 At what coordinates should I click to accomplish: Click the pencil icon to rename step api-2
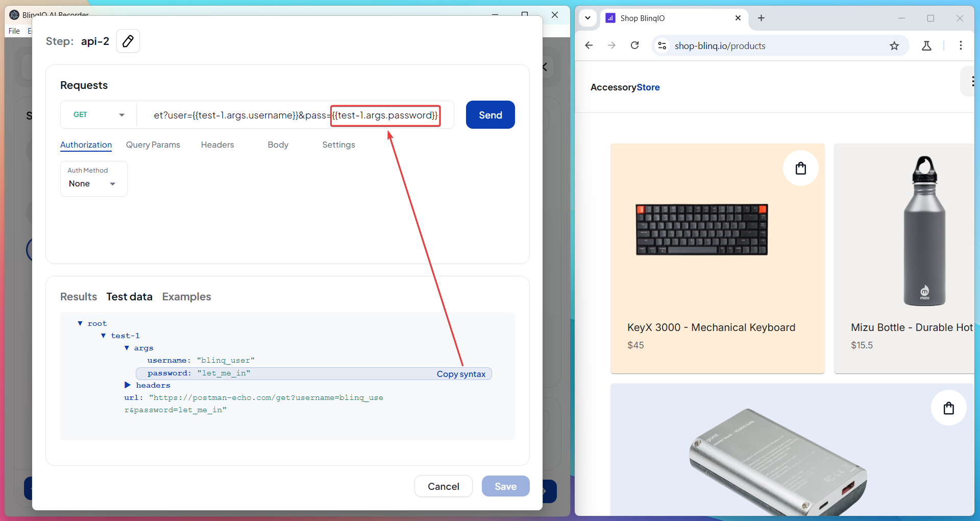point(128,41)
